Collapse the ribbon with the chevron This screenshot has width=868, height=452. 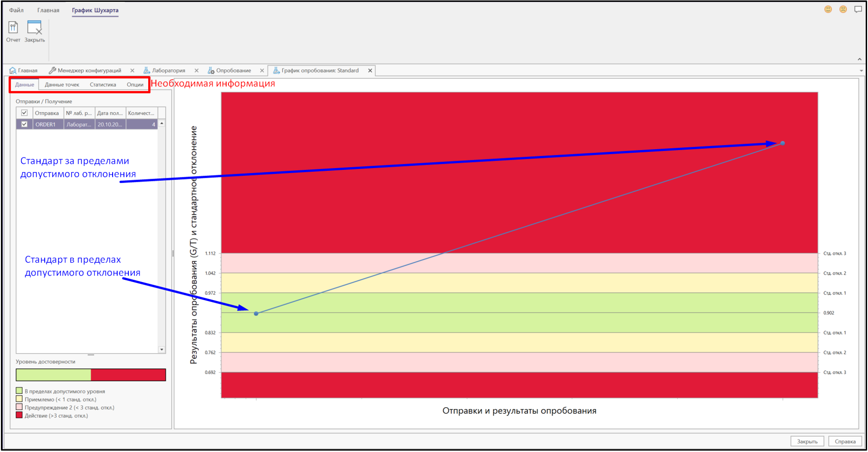[859, 59]
